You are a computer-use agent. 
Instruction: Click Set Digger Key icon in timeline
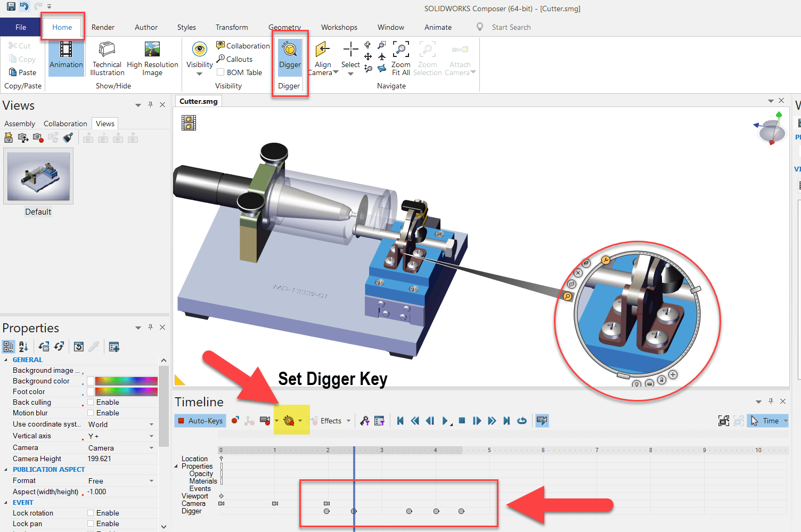289,421
